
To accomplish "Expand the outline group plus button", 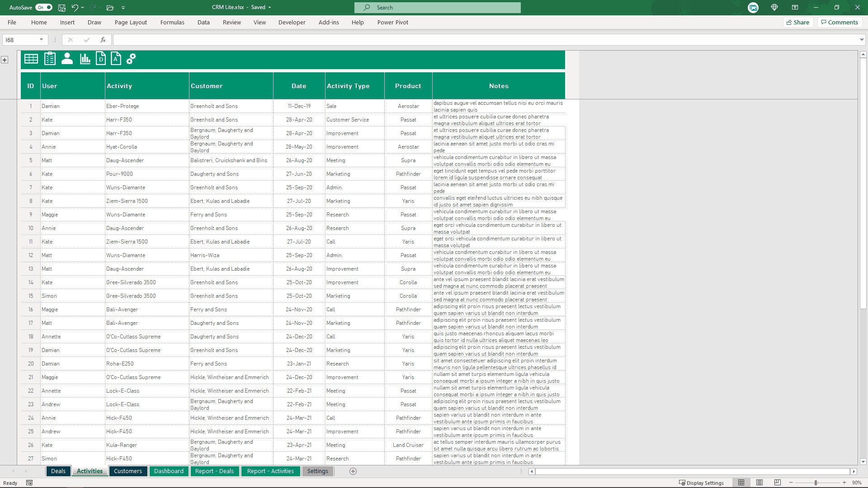I will 5,60.
